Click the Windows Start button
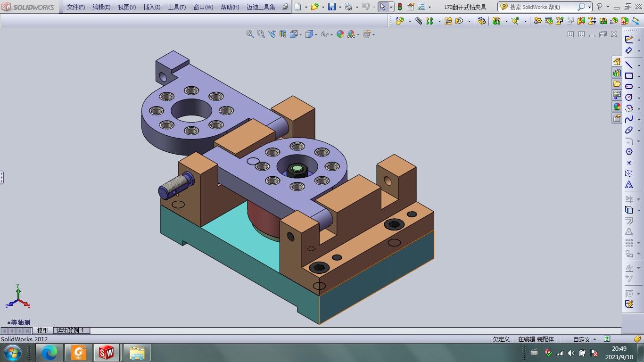644x362 pixels. pos(11,352)
